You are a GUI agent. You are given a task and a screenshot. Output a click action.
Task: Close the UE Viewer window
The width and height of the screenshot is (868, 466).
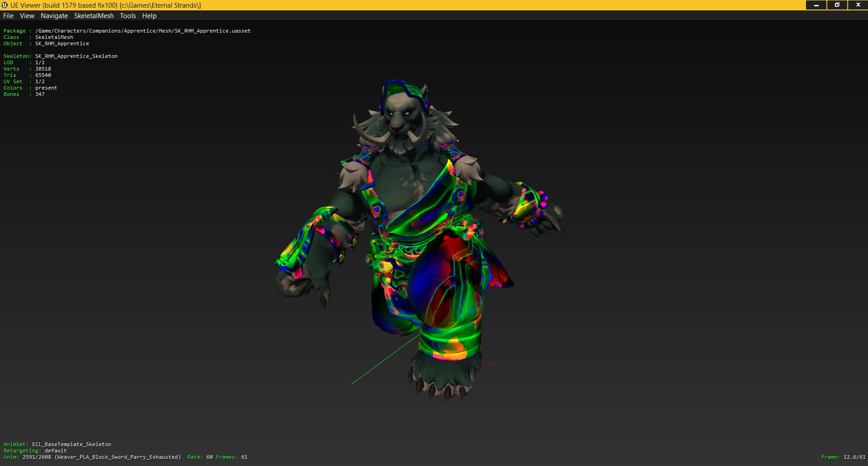coord(858,5)
